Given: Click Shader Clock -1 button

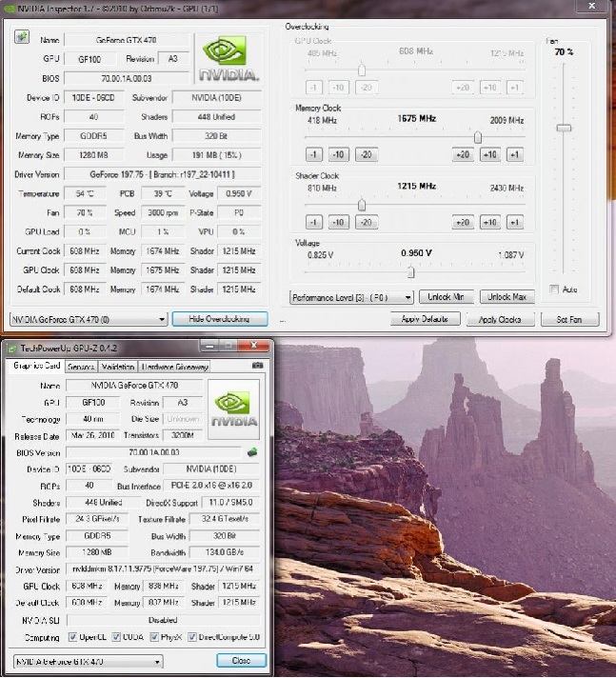Looking at the screenshot, I should pos(314,222).
